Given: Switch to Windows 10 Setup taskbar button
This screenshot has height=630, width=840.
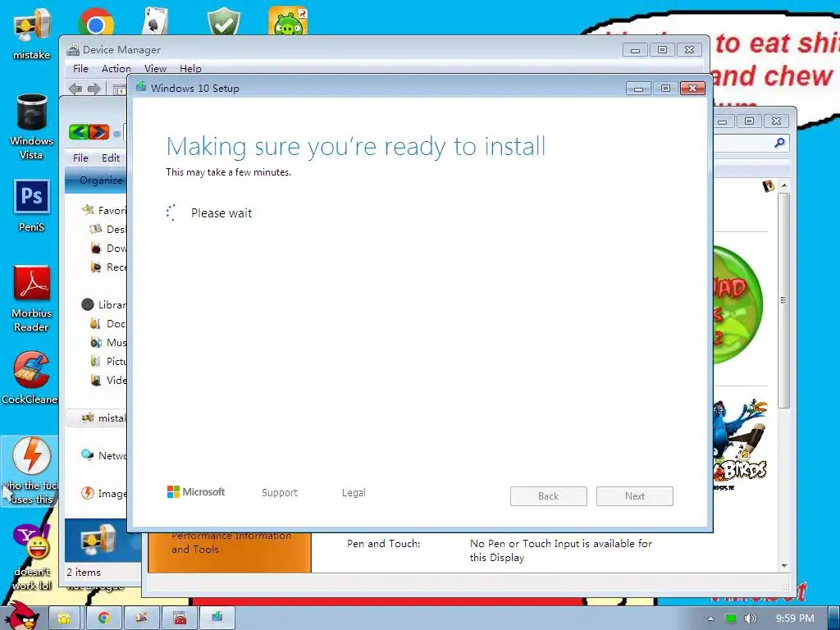Looking at the screenshot, I should pos(217,619).
